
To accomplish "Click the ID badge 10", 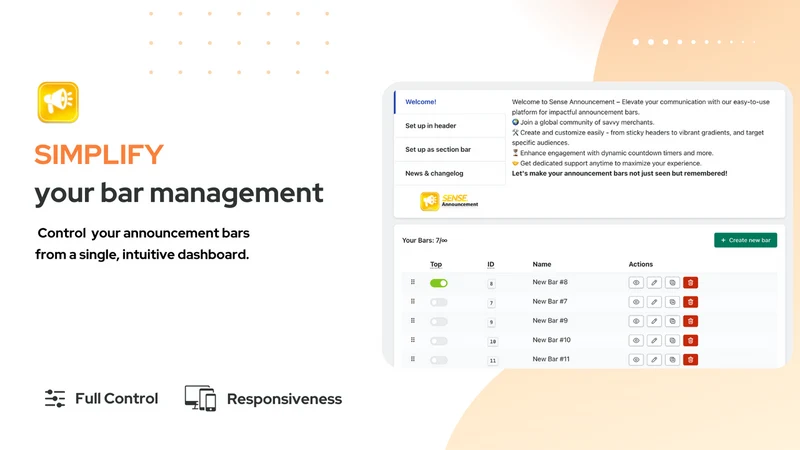I will pyautogui.click(x=493, y=341).
